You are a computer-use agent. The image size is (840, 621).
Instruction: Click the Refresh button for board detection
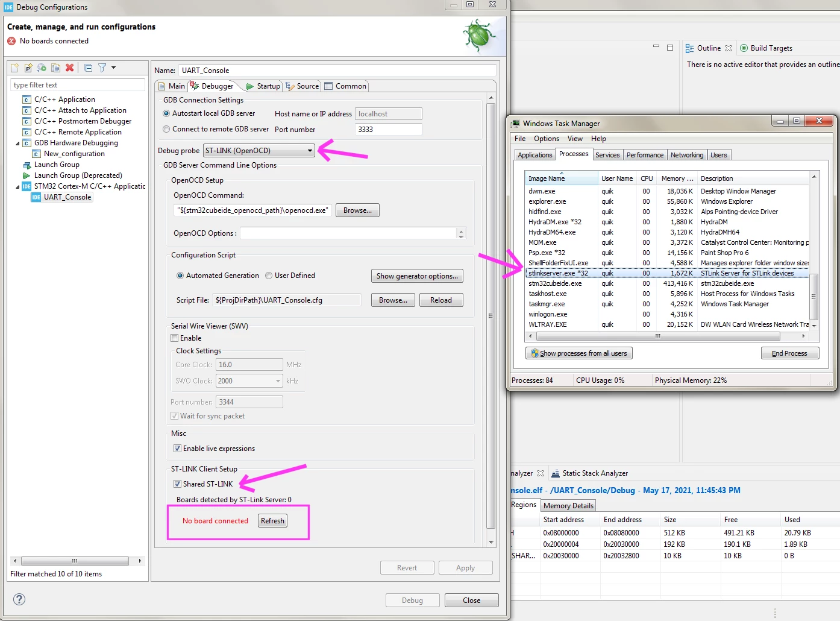(272, 521)
